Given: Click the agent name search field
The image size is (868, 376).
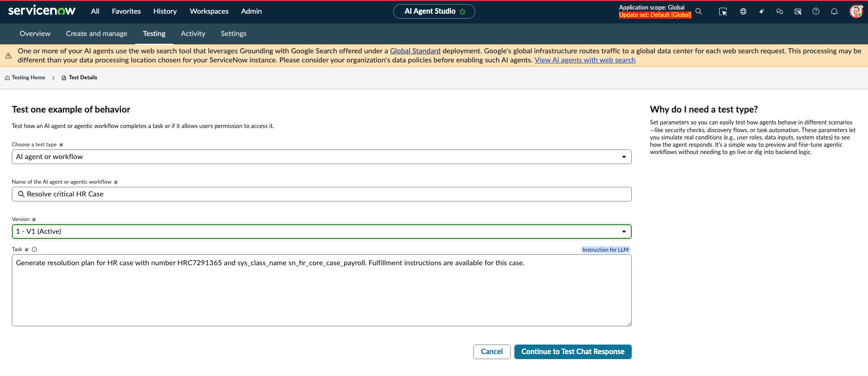Looking at the screenshot, I should [321, 194].
